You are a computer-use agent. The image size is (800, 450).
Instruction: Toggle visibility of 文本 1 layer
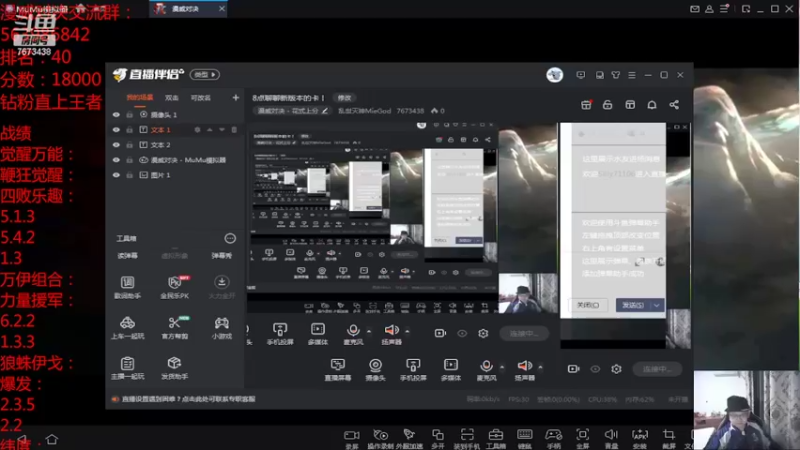tap(116, 130)
